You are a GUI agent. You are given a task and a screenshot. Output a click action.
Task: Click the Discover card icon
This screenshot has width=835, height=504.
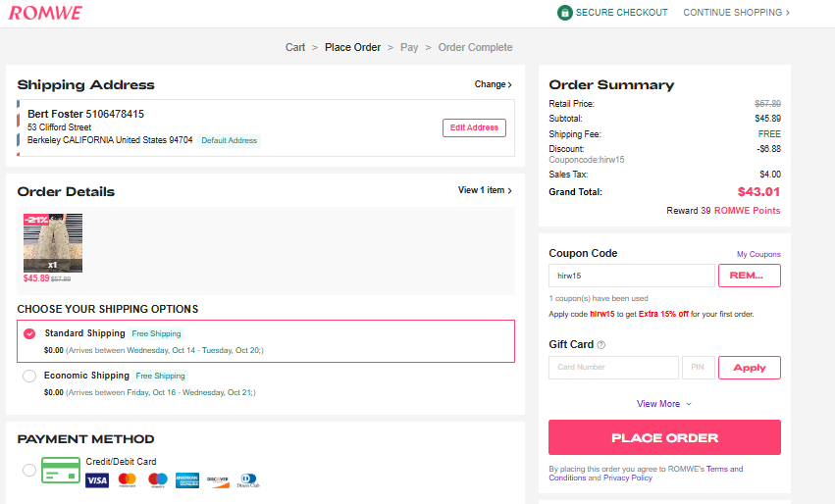point(218,480)
